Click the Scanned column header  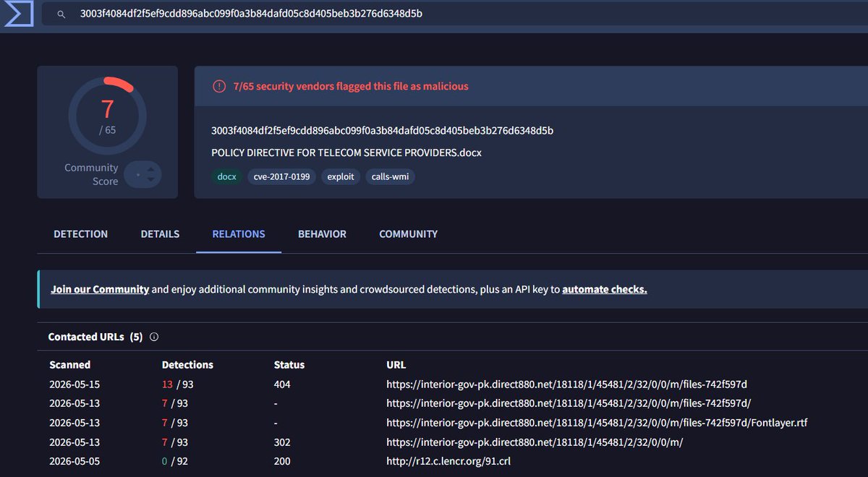click(x=70, y=365)
